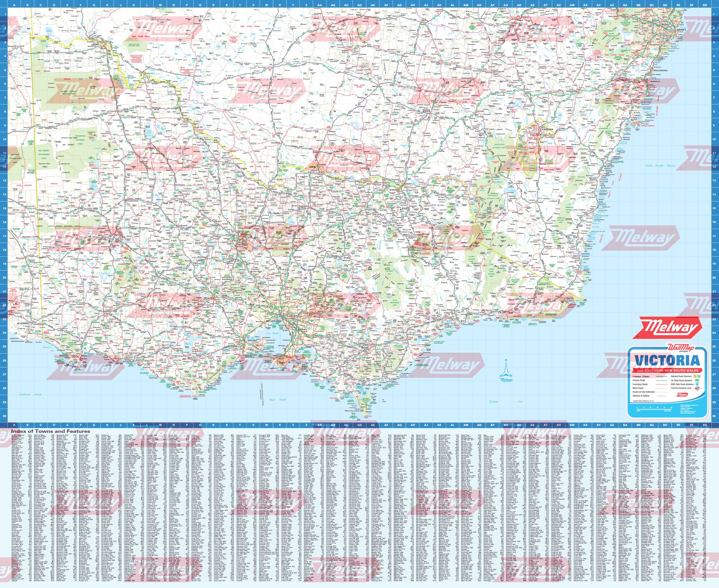Screen dimensions: 719x588
Task: Click the small Melway logo inside legend box
Action: click(x=682, y=395)
